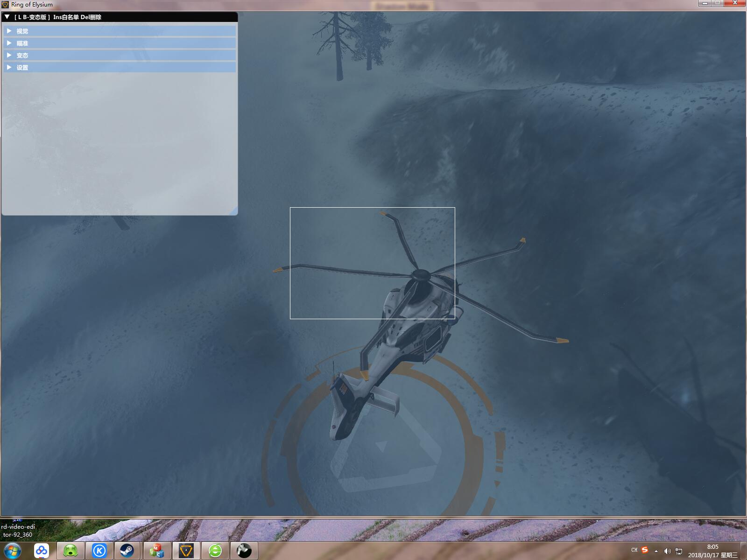Open the Sogou input method tray icon
Screen dimensions: 747x560
[x=645, y=550]
